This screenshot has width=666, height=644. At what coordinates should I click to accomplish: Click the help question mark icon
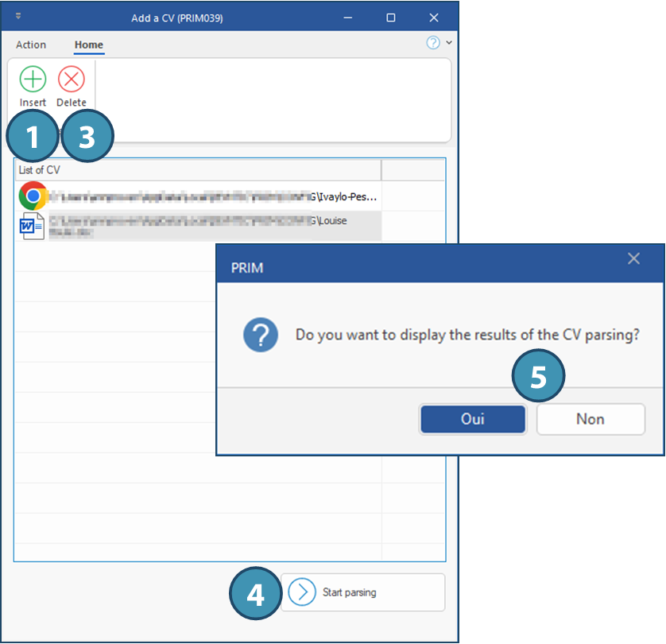pyautogui.click(x=433, y=44)
